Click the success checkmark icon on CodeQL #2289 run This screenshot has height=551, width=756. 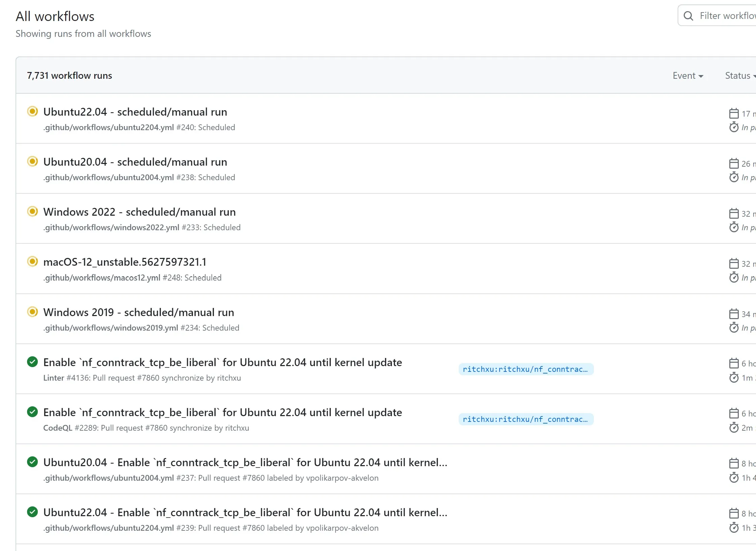(x=32, y=412)
